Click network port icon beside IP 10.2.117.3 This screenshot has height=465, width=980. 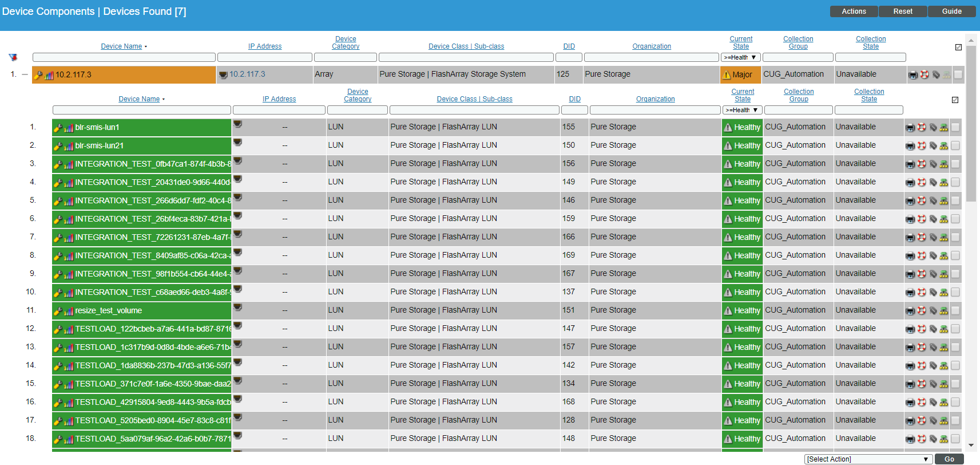coord(224,74)
